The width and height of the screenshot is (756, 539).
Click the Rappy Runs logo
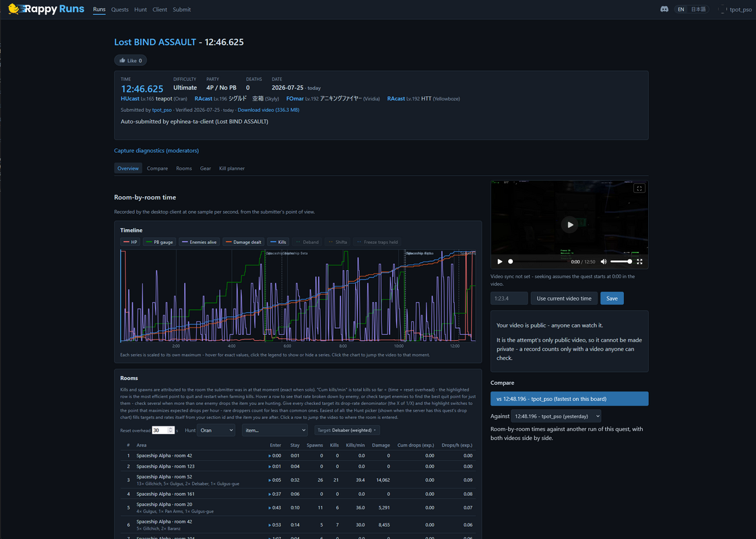(46, 9)
